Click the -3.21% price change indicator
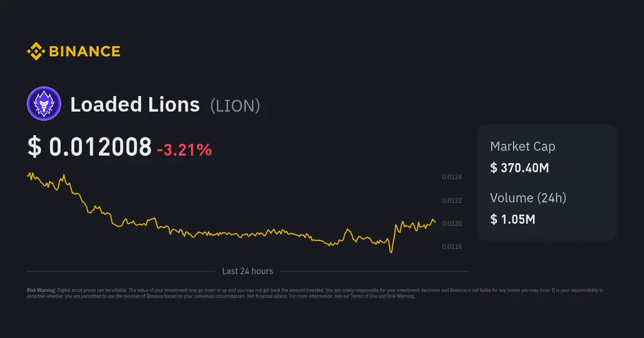This screenshot has height=338, width=644. (184, 150)
